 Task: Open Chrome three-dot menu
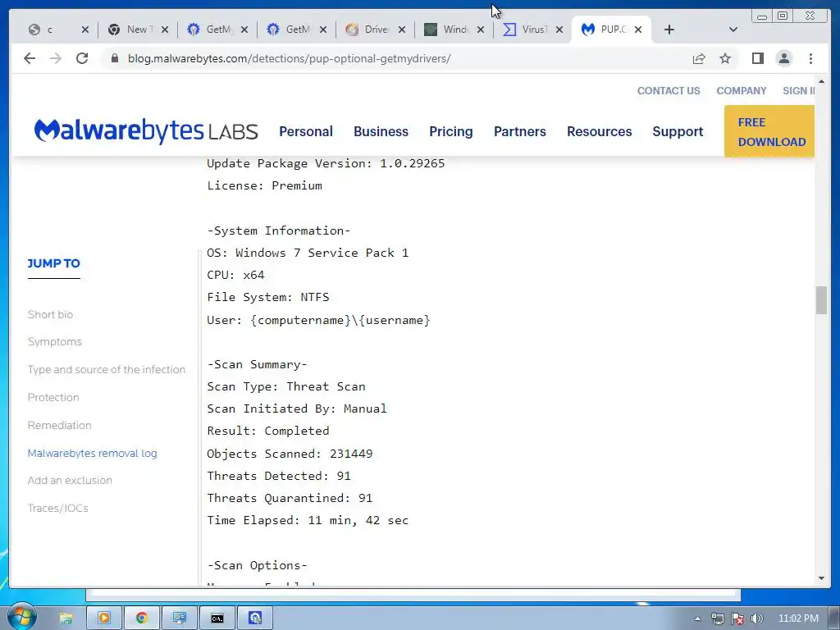click(810, 58)
